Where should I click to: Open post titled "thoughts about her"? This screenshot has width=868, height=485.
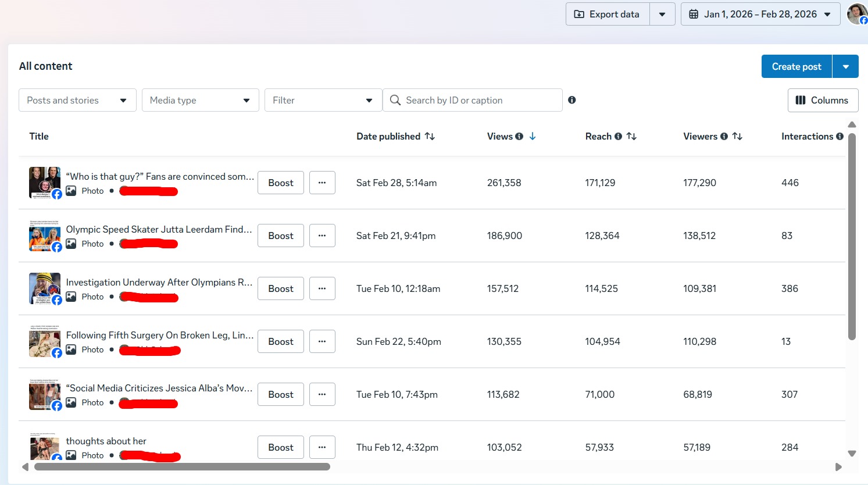coord(106,441)
